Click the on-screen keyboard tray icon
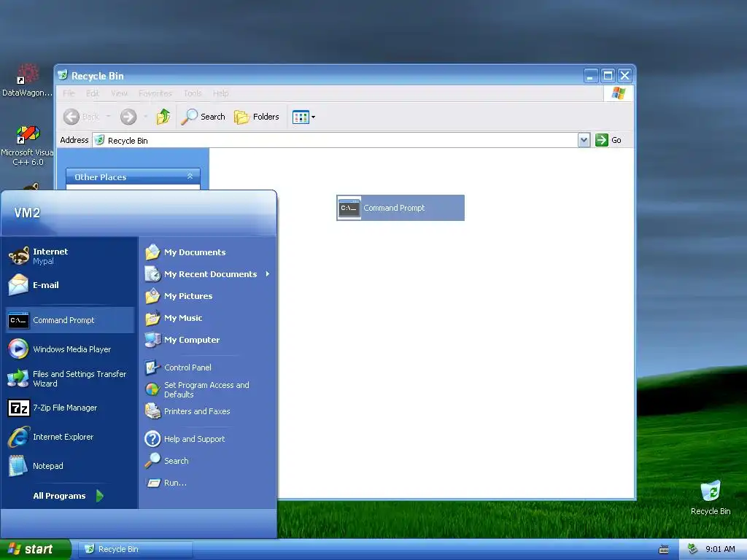747x560 pixels. [x=664, y=550]
